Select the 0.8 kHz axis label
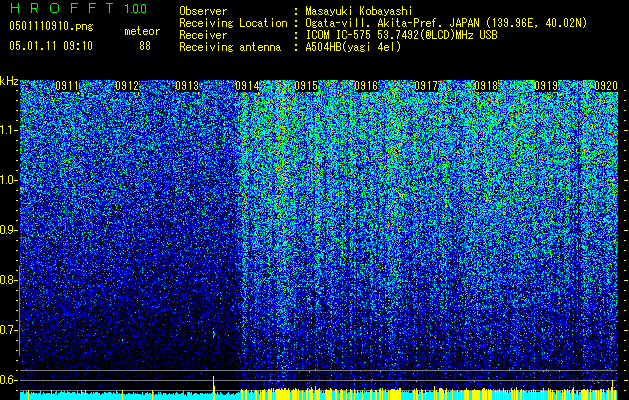This screenshot has height=400, width=629. [x=8, y=280]
